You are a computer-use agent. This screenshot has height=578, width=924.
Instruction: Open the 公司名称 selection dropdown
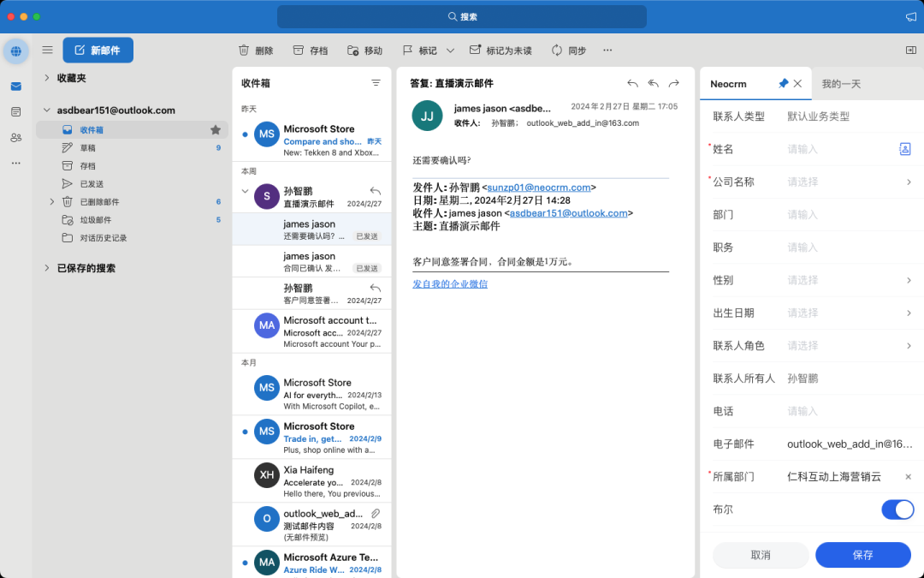[908, 182]
